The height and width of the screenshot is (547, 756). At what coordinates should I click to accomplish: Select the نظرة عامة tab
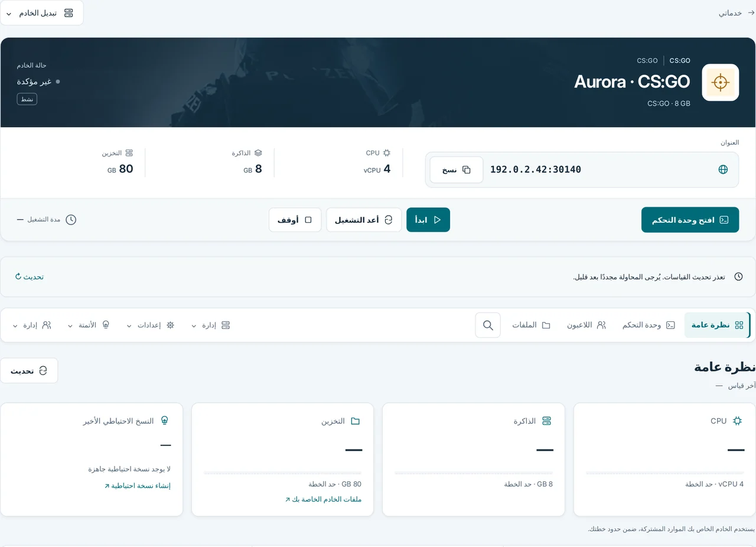(717, 325)
